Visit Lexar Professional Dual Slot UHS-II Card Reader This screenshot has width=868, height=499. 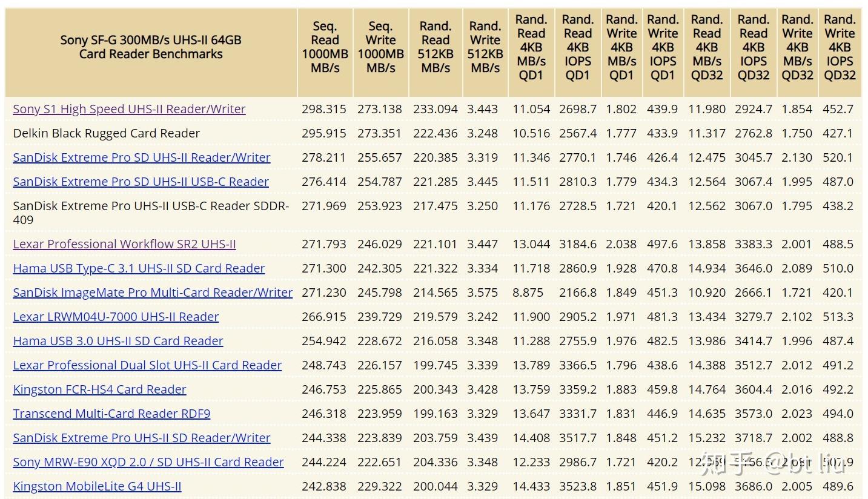(147, 365)
